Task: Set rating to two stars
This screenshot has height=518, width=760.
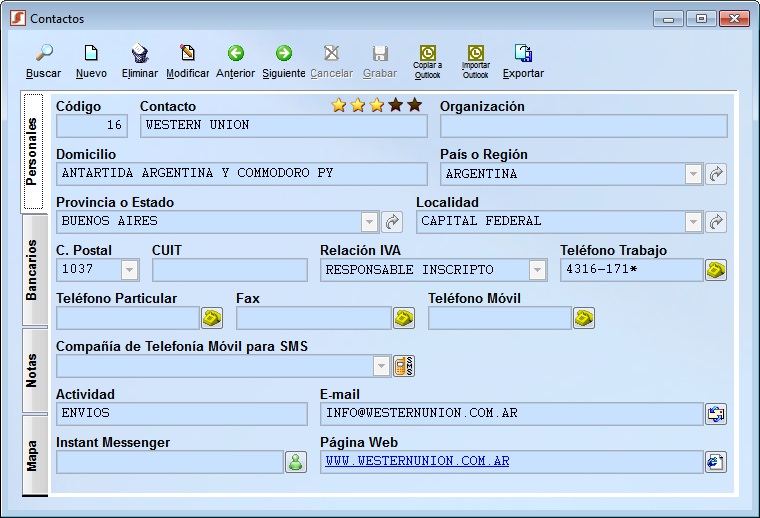Action: click(358, 105)
